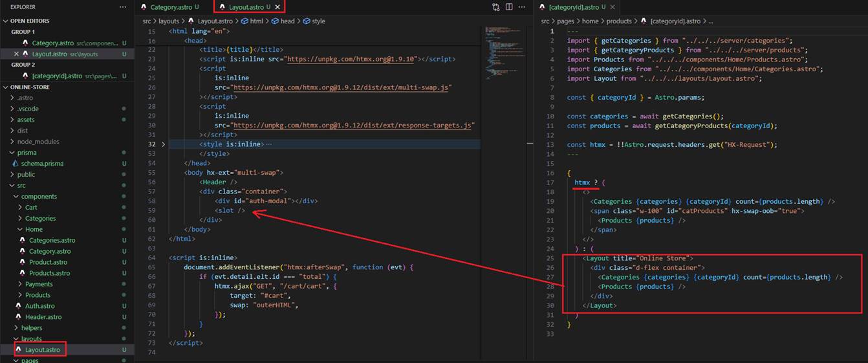Click 'htmx ? (' on line 17

point(589,183)
